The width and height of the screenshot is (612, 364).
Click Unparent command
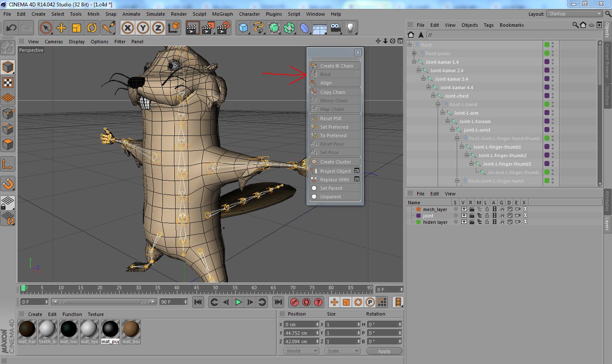pyautogui.click(x=336, y=197)
